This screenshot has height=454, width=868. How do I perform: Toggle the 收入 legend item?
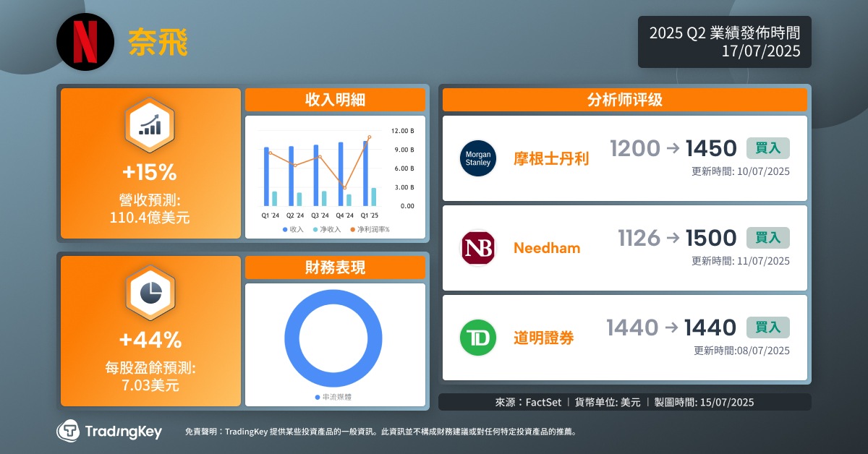[x=292, y=229]
